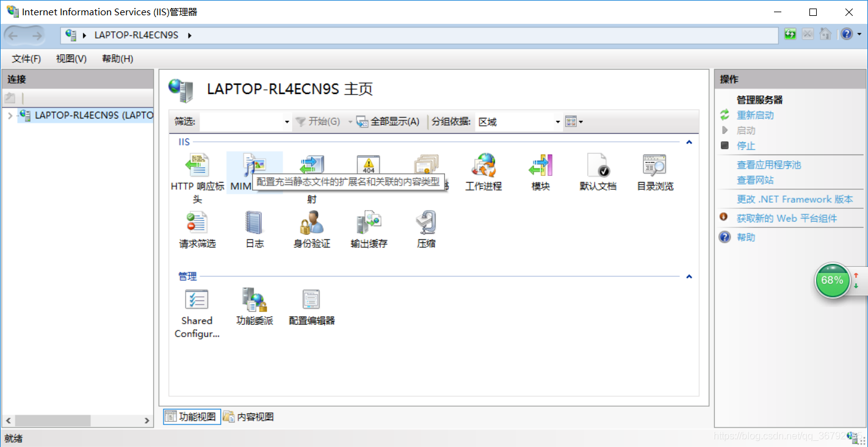Image resolution: width=868 pixels, height=447 pixels.
Task: Switch to the 内容视图 tab
Action: click(x=248, y=416)
